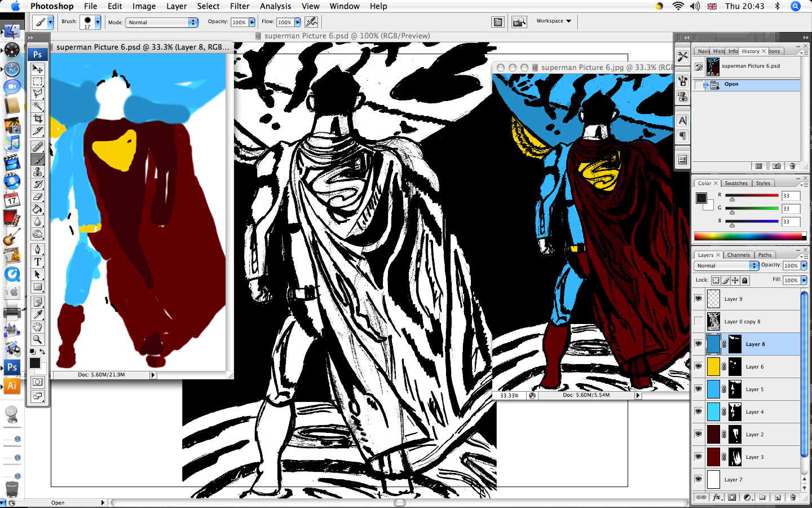The height and width of the screenshot is (508, 812).
Task: Select the Crop tool
Action: click(x=38, y=119)
